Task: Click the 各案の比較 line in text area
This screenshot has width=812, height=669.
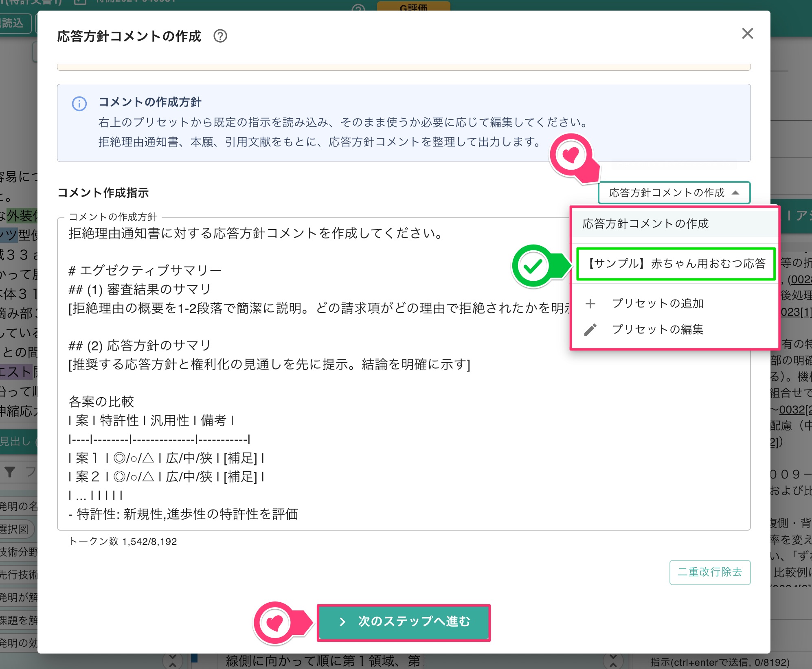Action: (x=101, y=402)
